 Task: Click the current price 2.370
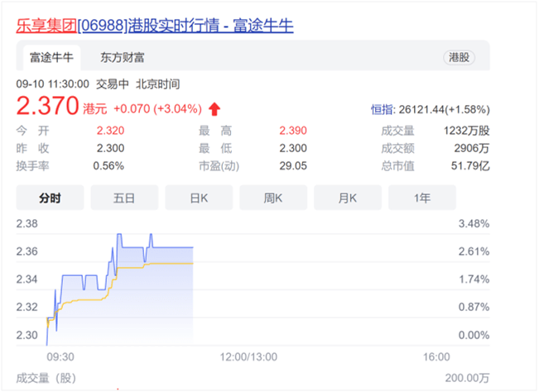pyautogui.click(x=47, y=106)
